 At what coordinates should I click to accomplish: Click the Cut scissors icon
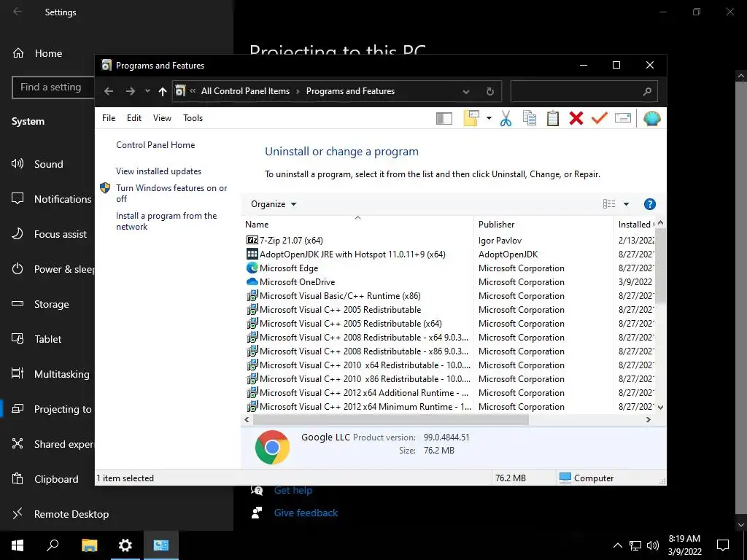506,118
